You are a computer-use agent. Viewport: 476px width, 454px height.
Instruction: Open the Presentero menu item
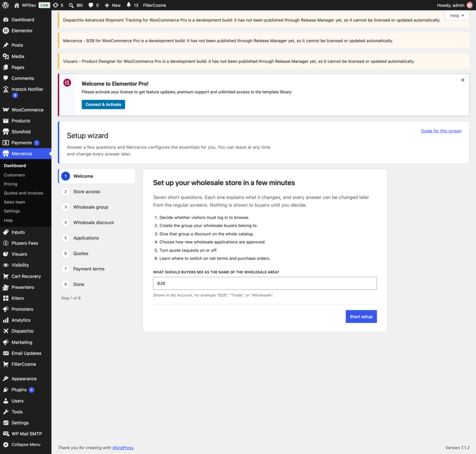(26, 287)
